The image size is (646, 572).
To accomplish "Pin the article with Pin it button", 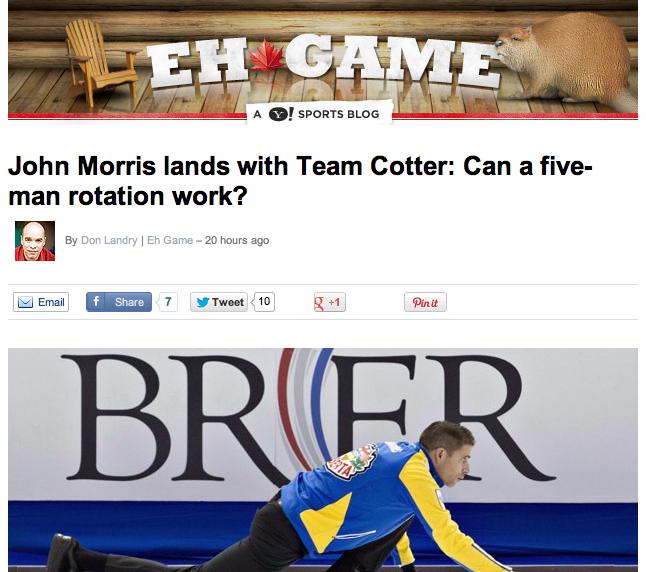I will (x=425, y=302).
